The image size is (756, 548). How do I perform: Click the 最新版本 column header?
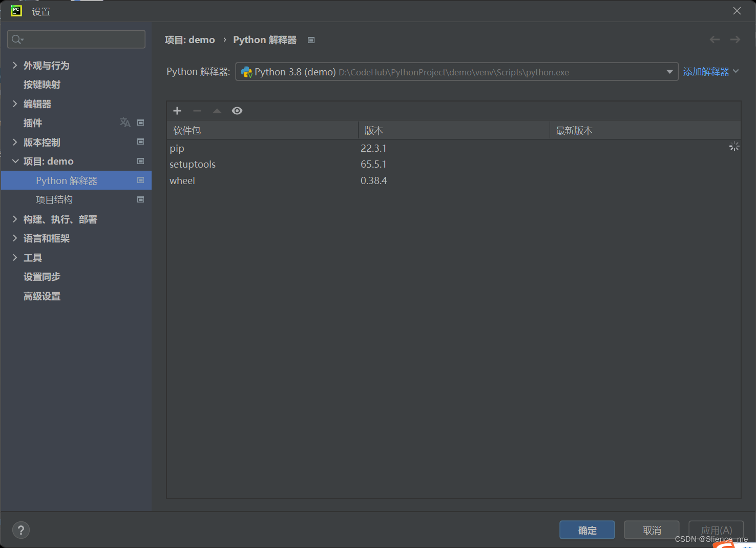[645, 130]
